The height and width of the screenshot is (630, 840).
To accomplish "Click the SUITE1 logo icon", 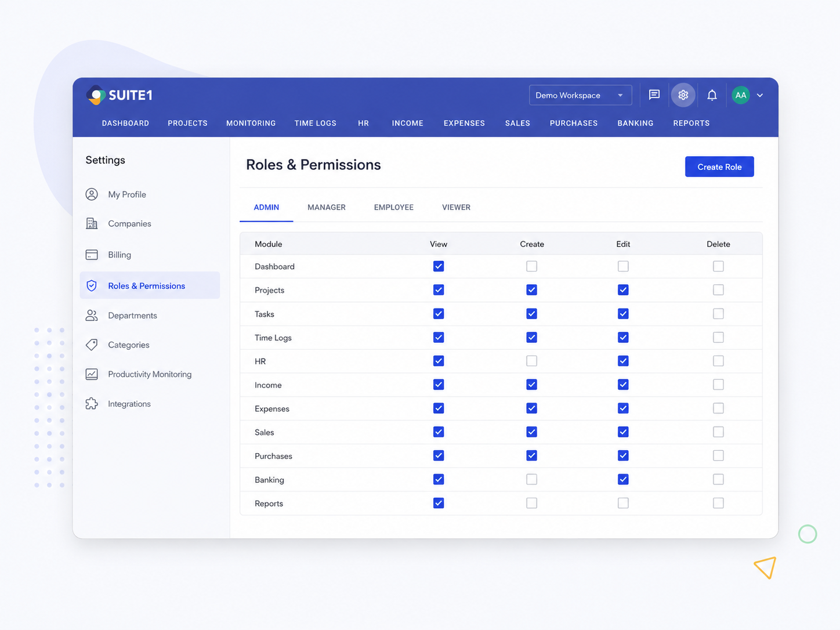I will (x=96, y=95).
